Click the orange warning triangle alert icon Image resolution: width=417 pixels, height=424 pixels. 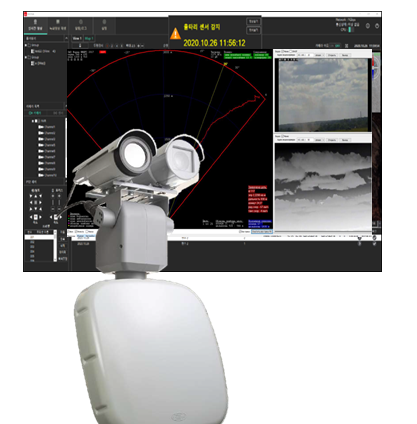pyautogui.click(x=175, y=34)
